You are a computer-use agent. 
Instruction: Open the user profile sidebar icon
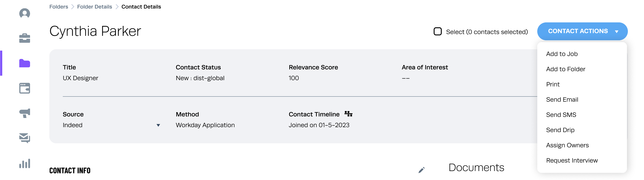click(24, 13)
